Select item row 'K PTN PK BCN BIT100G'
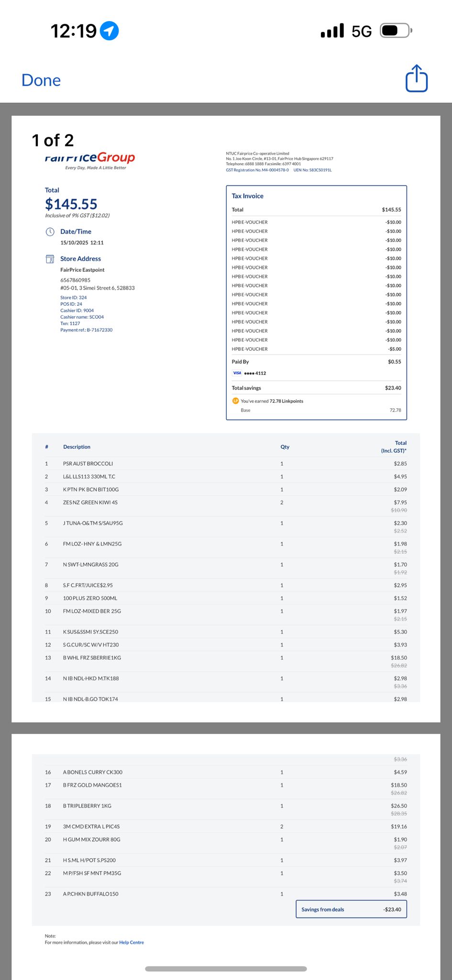This screenshot has height=980, width=452. pyautogui.click(x=226, y=490)
